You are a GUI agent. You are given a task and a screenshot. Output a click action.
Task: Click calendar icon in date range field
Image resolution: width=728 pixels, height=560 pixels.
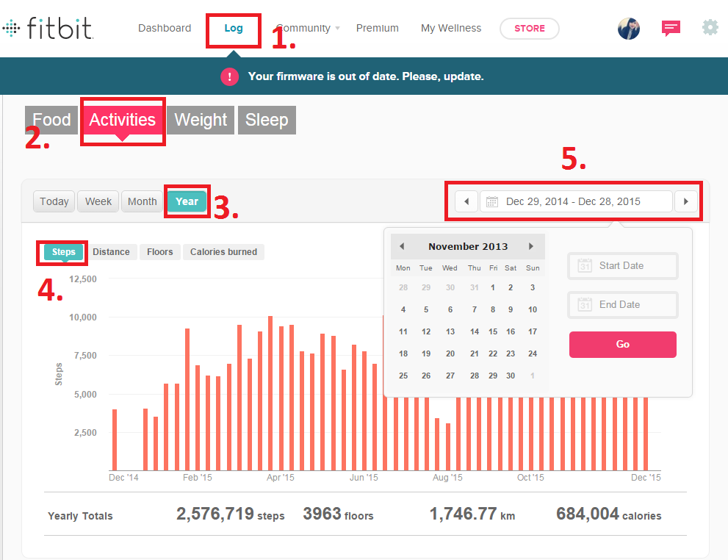[491, 201]
